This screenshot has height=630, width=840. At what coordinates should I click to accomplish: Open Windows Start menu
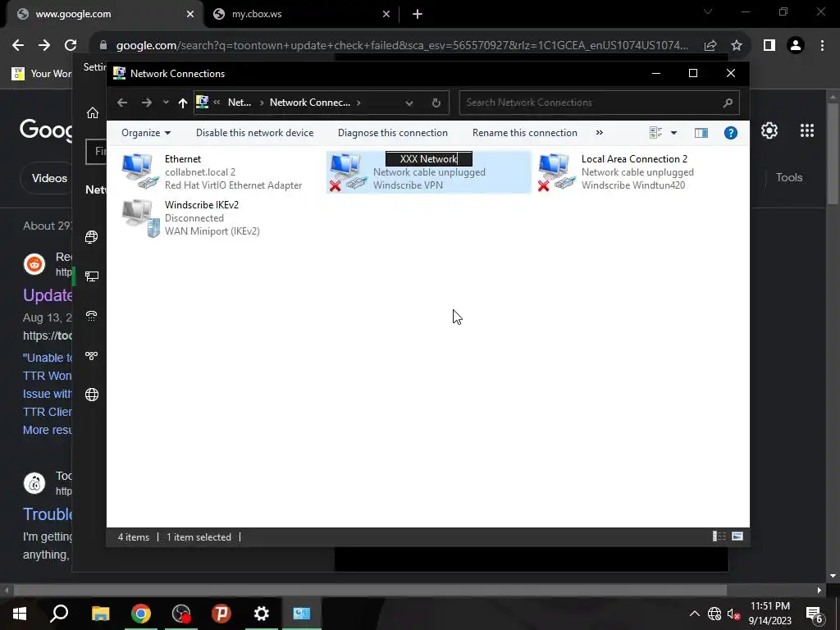(x=20, y=614)
